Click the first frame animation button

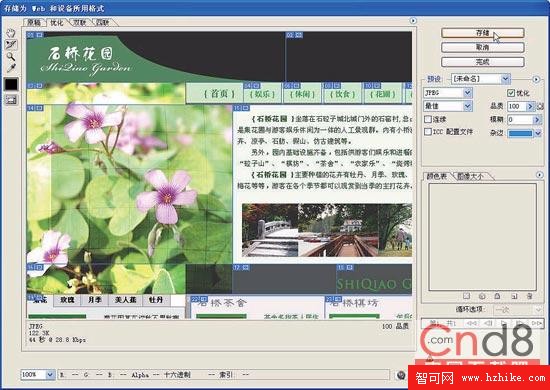click(472, 323)
